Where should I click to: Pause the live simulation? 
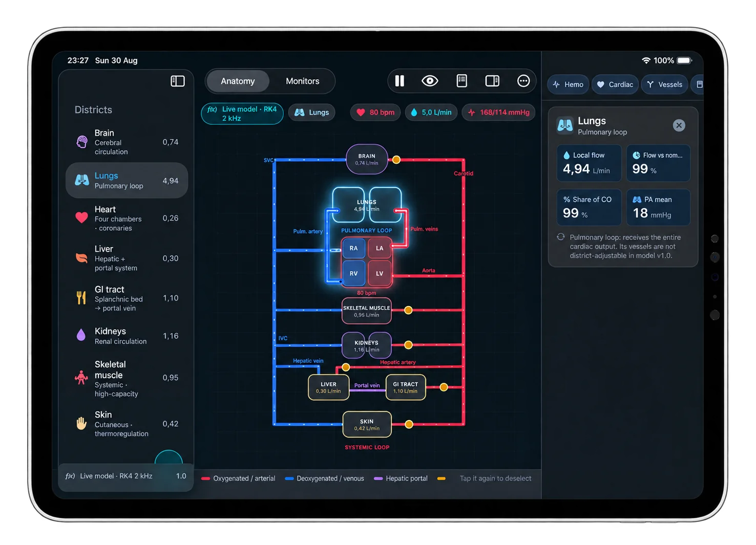400,81
